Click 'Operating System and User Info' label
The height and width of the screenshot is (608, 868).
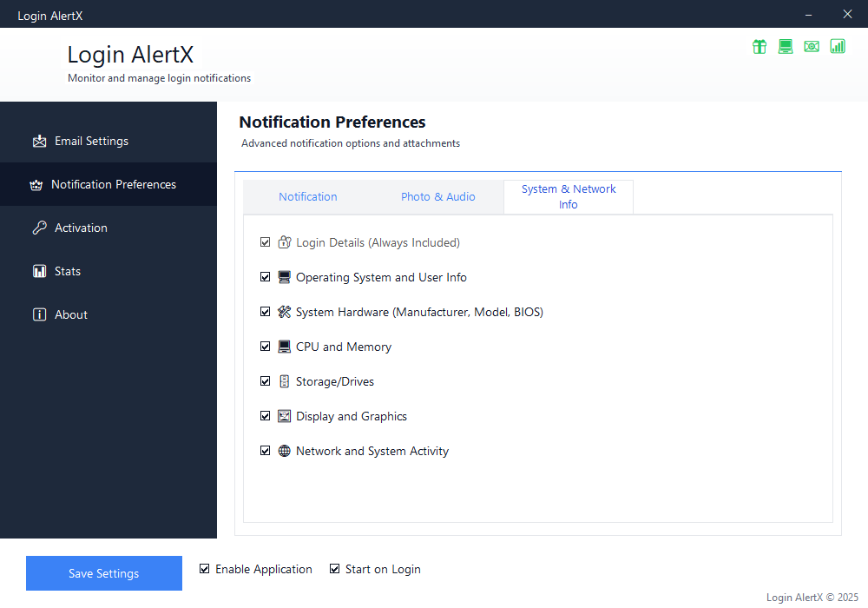(381, 277)
